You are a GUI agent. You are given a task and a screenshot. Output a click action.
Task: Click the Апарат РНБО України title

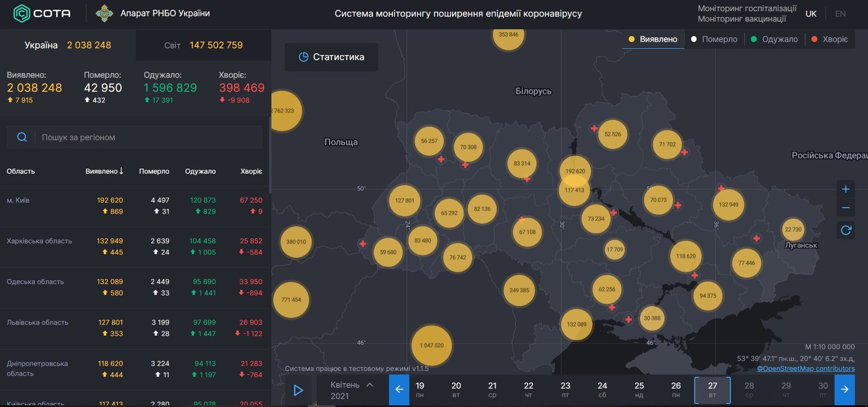point(165,13)
